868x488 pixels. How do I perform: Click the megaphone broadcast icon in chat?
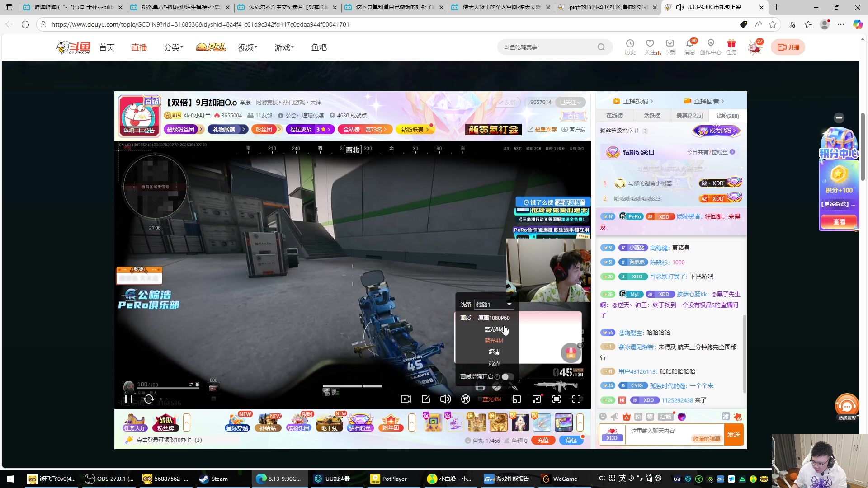click(615, 417)
